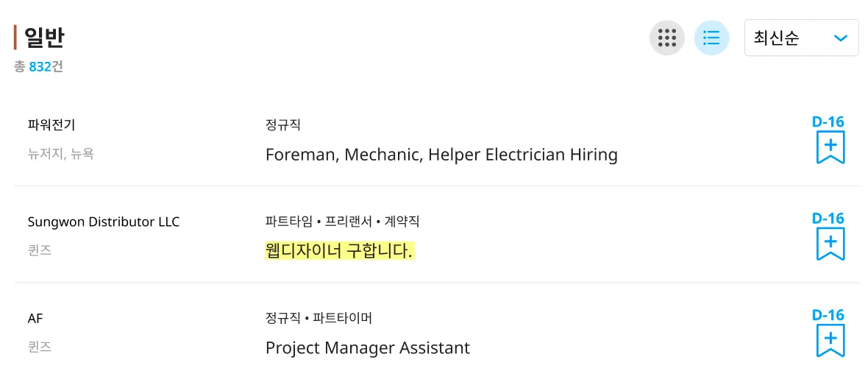Click the 뉴저지, 뉴욕 location text

(x=60, y=155)
